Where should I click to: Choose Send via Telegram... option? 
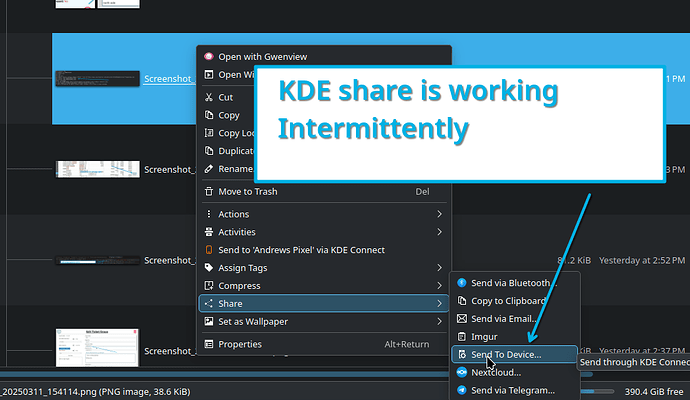click(515, 390)
